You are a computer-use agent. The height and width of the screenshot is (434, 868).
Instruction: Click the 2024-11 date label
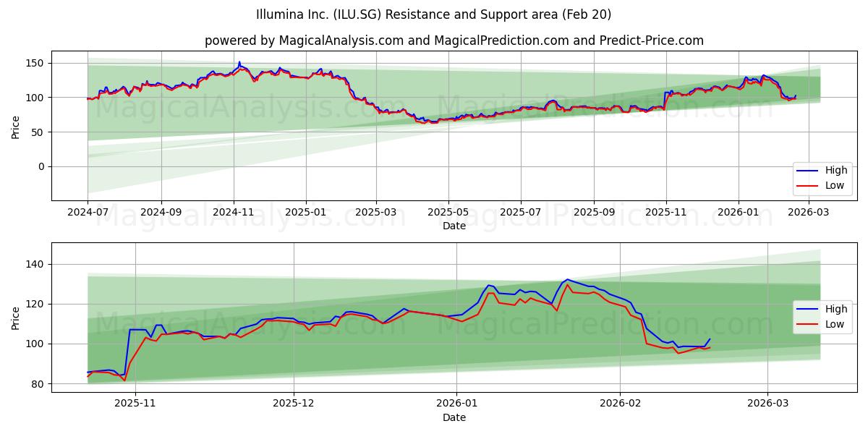click(233, 213)
